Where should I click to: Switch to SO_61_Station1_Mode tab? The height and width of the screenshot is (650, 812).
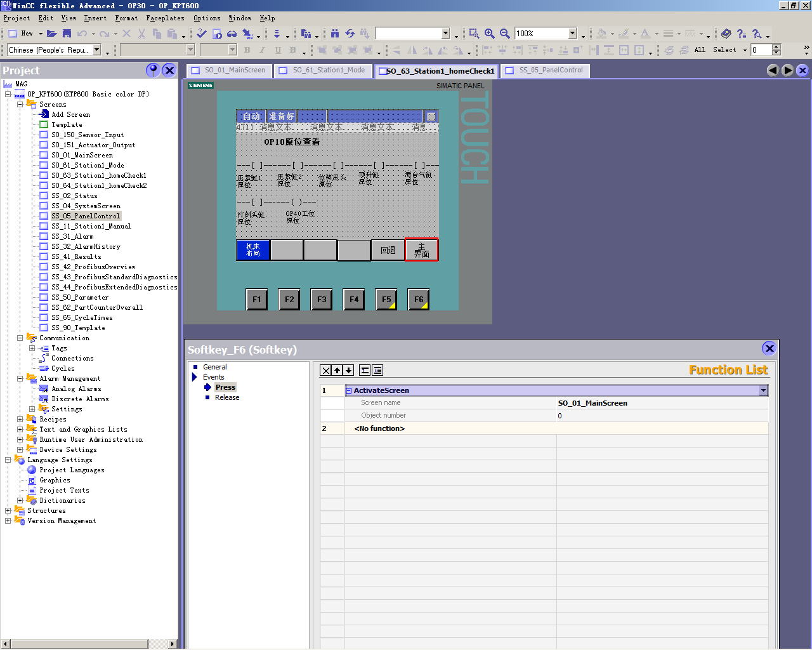(x=323, y=70)
